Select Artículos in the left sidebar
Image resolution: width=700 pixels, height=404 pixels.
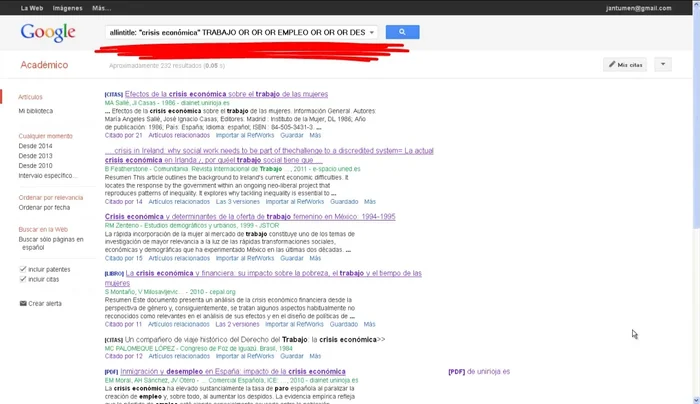pyautogui.click(x=30, y=97)
